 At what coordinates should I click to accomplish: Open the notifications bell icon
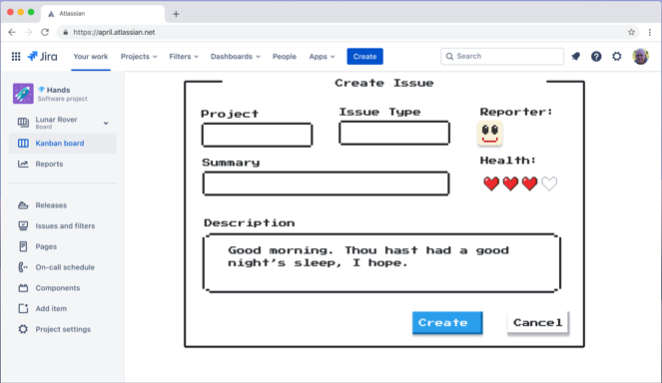(x=575, y=56)
